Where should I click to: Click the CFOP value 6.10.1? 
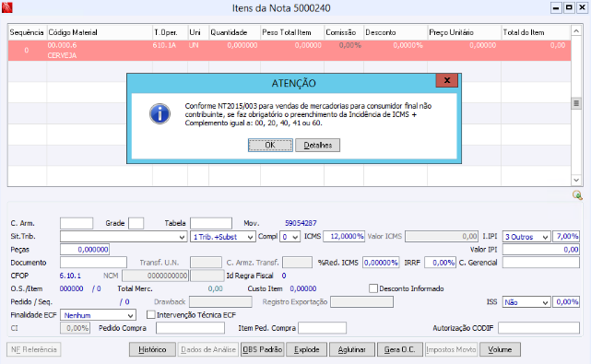pos(70,276)
